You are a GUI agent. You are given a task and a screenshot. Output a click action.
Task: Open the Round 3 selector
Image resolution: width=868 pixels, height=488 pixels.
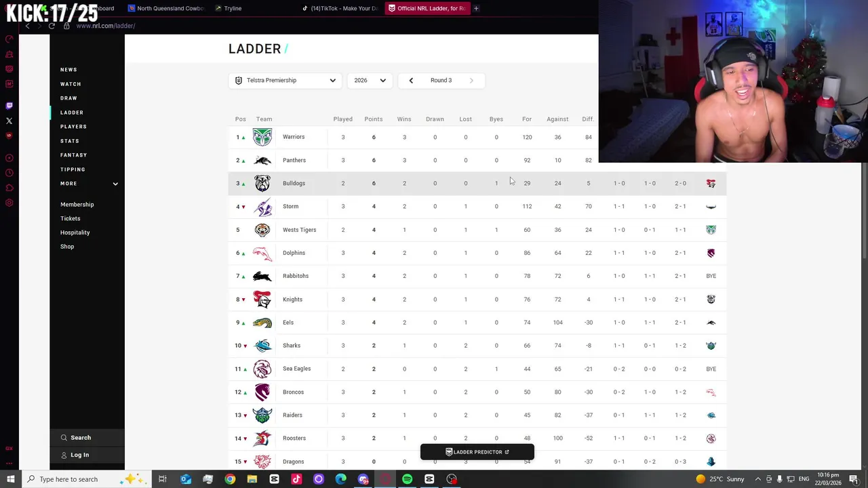pyautogui.click(x=441, y=80)
